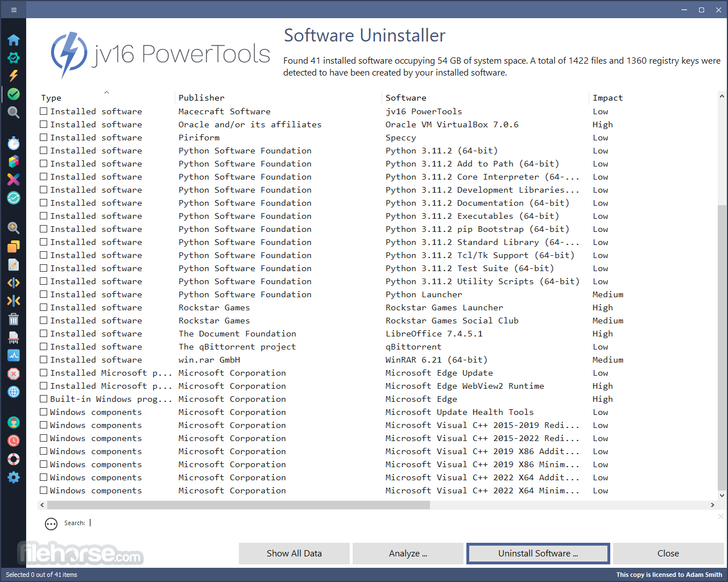Open the gray magnifying glass sidebar tool
The width and height of the screenshot is (728, 582).
tap(14, 112)
